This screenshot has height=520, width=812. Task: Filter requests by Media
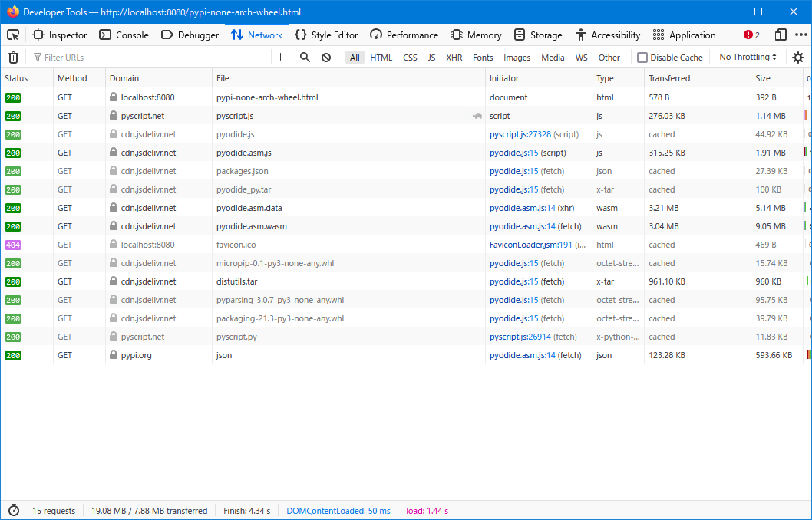click(x=553, y=58)
